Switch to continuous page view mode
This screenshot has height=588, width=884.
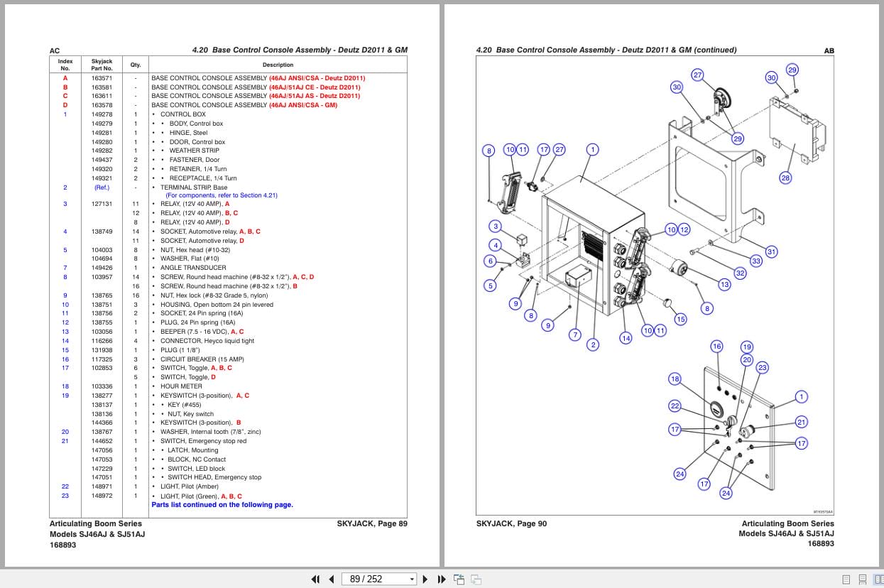pos(862,579)
